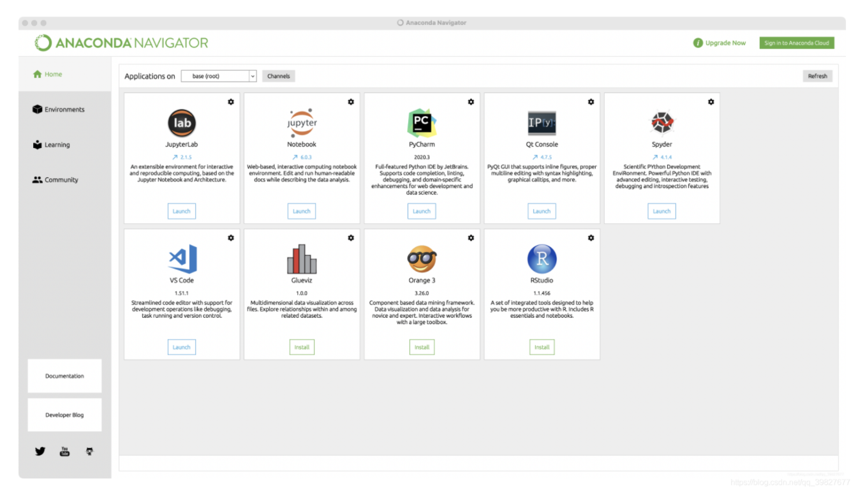Click PyCharm version 2020.3 text
This screenshot has height=504, width=865.
422,157
